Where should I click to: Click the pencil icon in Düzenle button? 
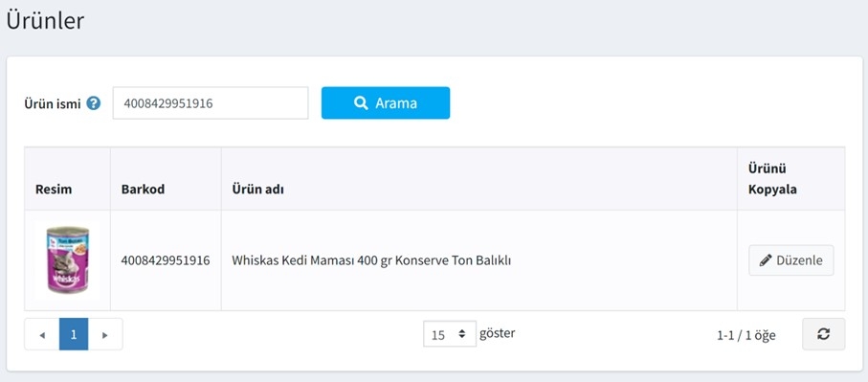click(766, 260)
